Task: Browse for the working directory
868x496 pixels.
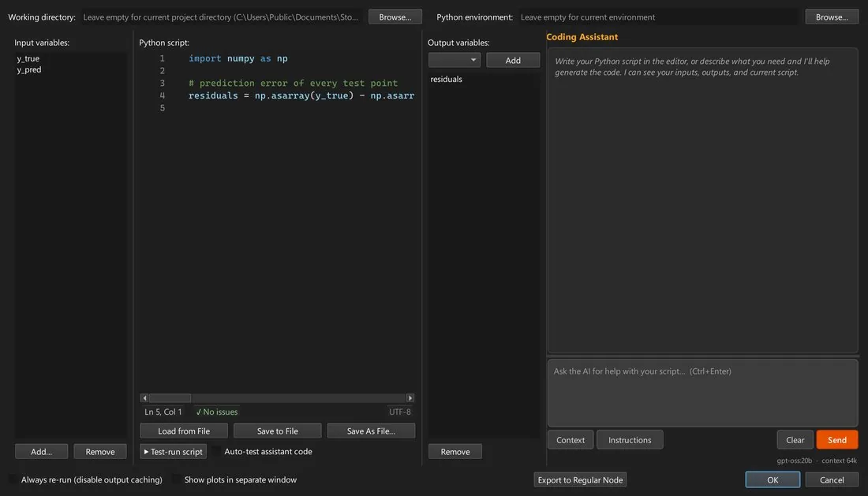Action: coord(395,17)
